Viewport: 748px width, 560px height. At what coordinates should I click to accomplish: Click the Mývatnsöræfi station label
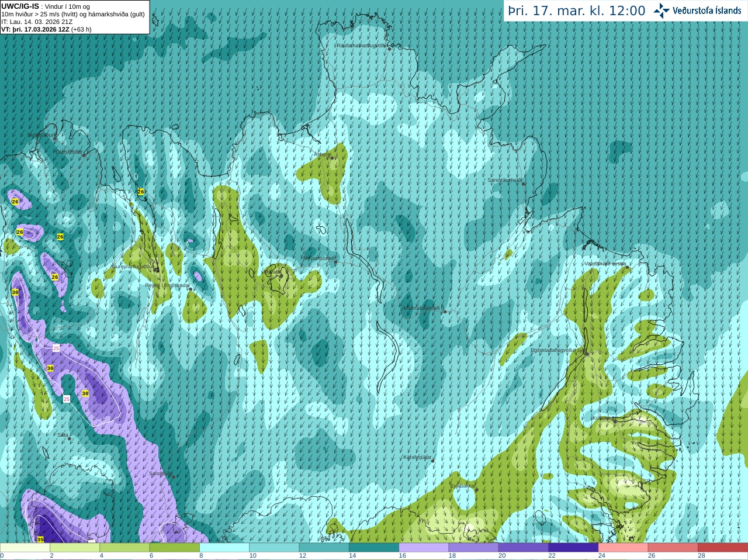point(318,258)
